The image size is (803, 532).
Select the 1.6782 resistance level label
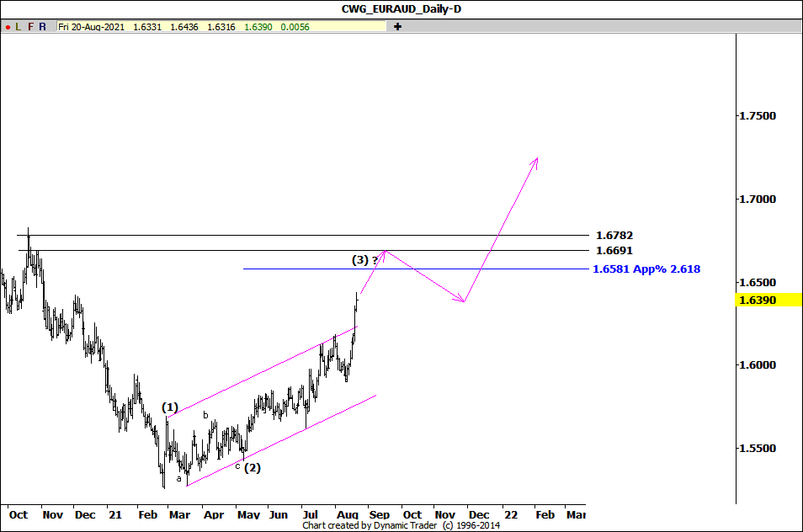click(614, 236)
